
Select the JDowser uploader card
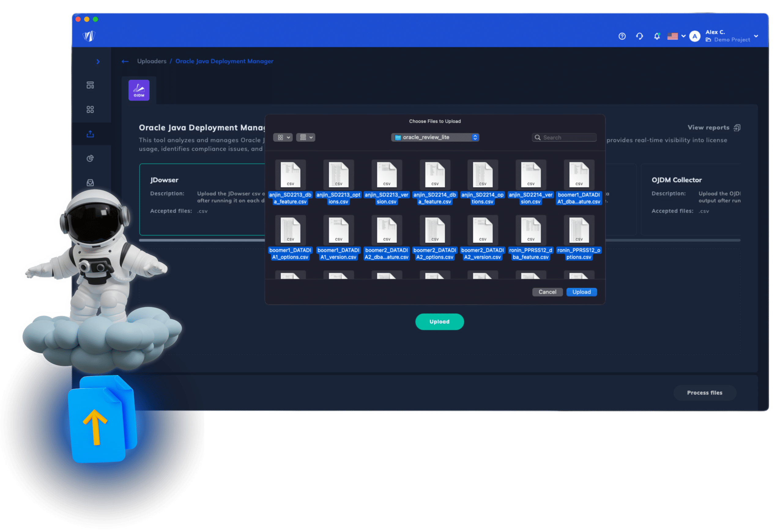coord(202,199)
